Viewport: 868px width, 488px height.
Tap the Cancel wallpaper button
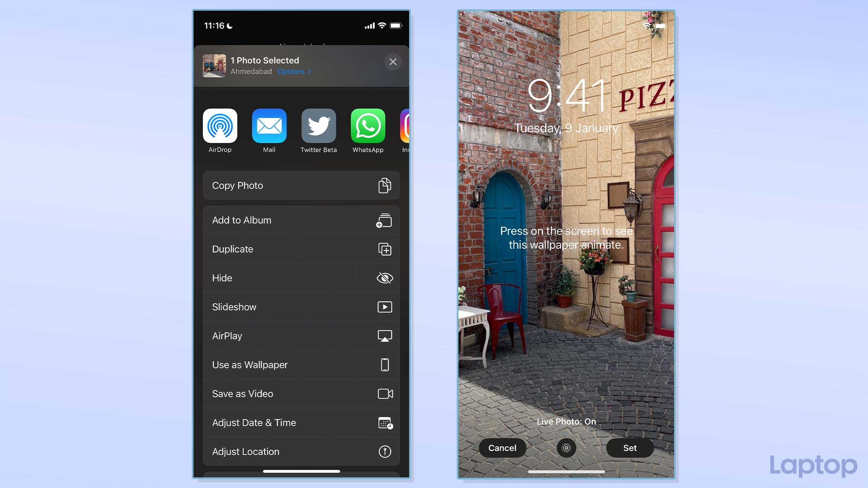click(502, 448)
